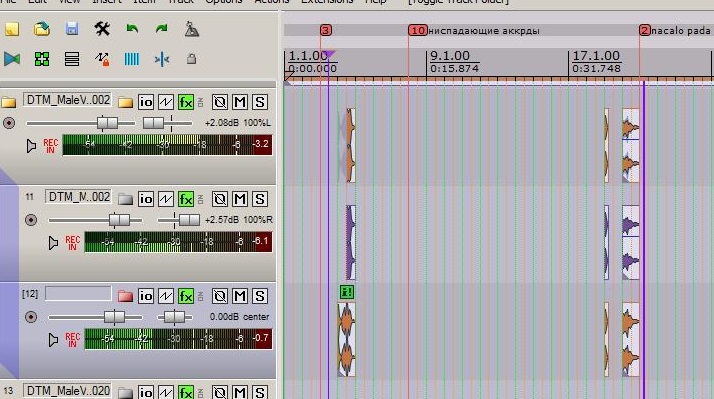The image size is (714, 399).
Task: Open REC IN input menu on DTM_MaleV..002
Action: tap(50, 146)
